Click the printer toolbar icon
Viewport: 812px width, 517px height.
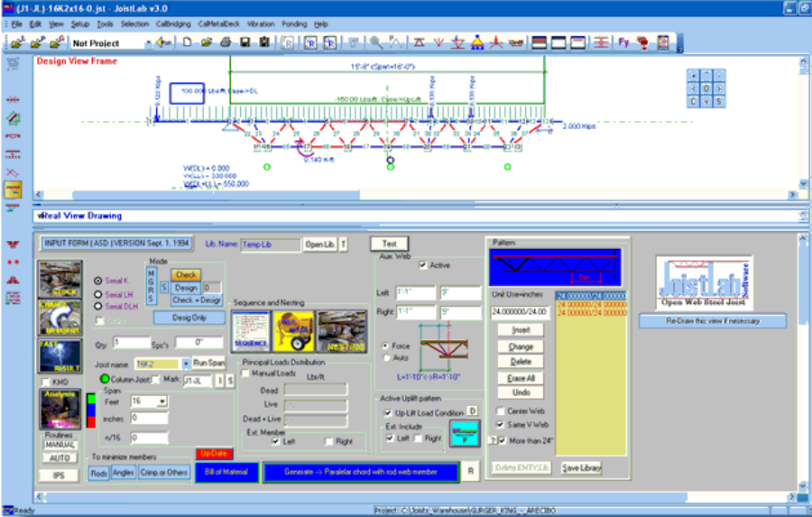226,42
